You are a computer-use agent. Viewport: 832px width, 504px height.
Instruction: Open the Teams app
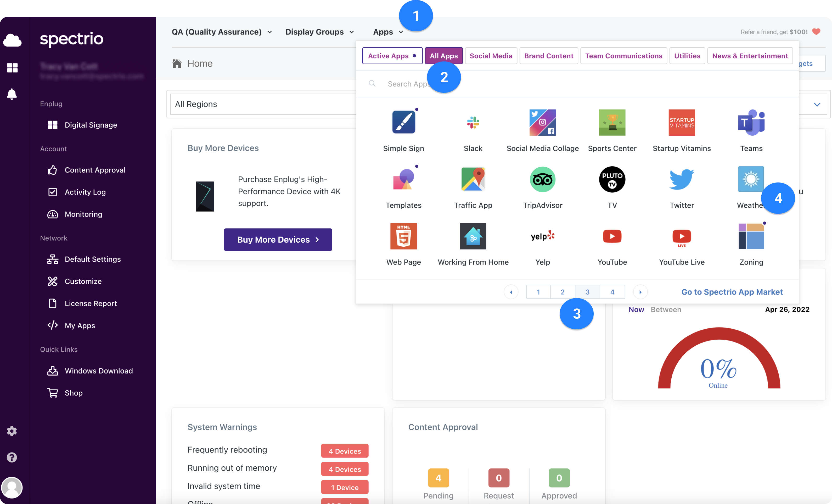pos(751,122)
